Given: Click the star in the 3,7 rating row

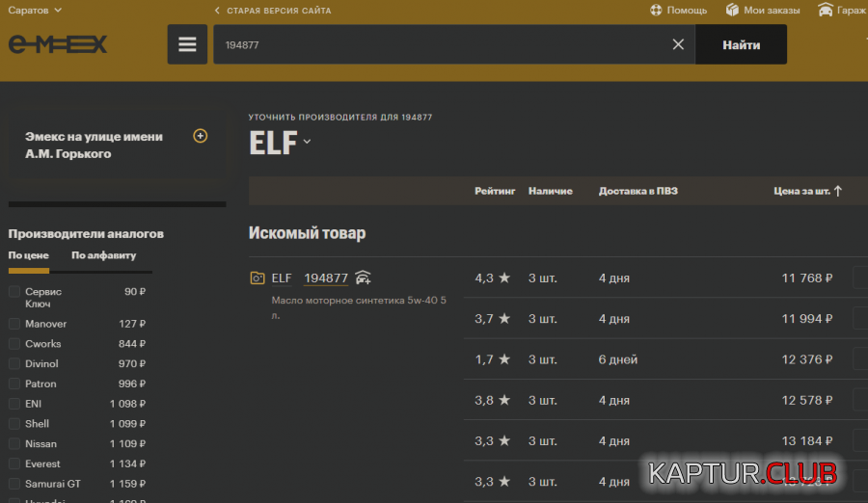Looking at the screenshot, I should [x=504, y=318].
